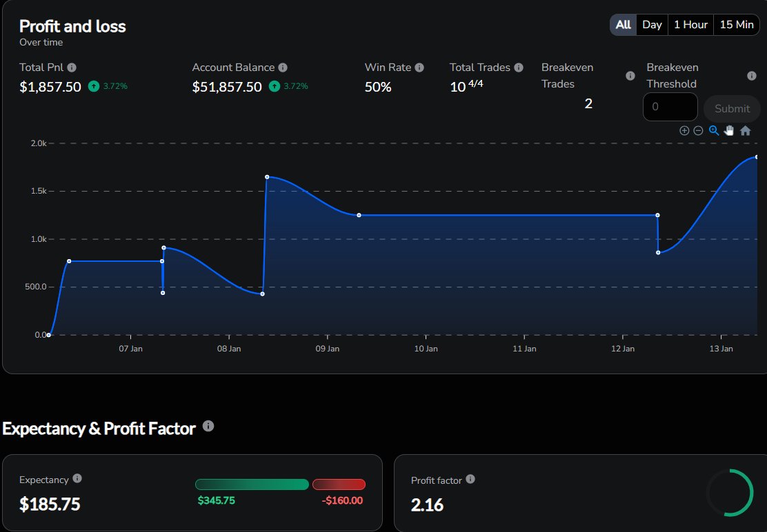Click the data point at 12 Jan low
This screenshot has width=767, height=532.
(659, 253)
